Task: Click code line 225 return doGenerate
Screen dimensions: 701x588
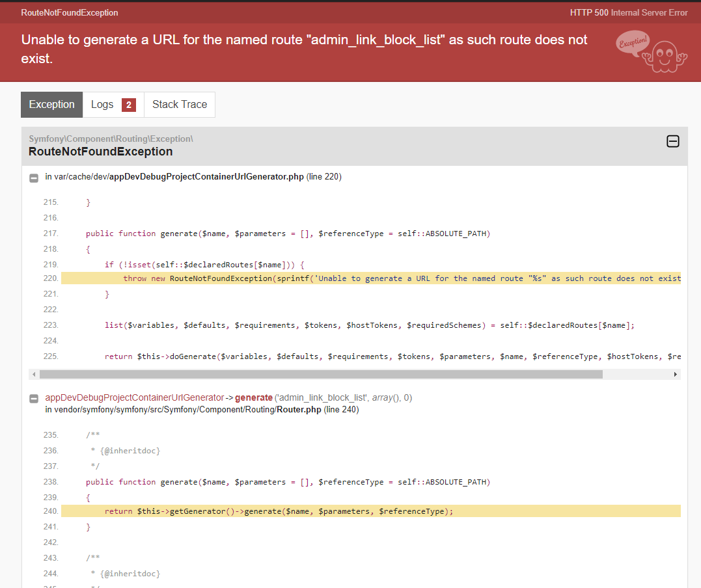Action: click(x=392, y=356)
